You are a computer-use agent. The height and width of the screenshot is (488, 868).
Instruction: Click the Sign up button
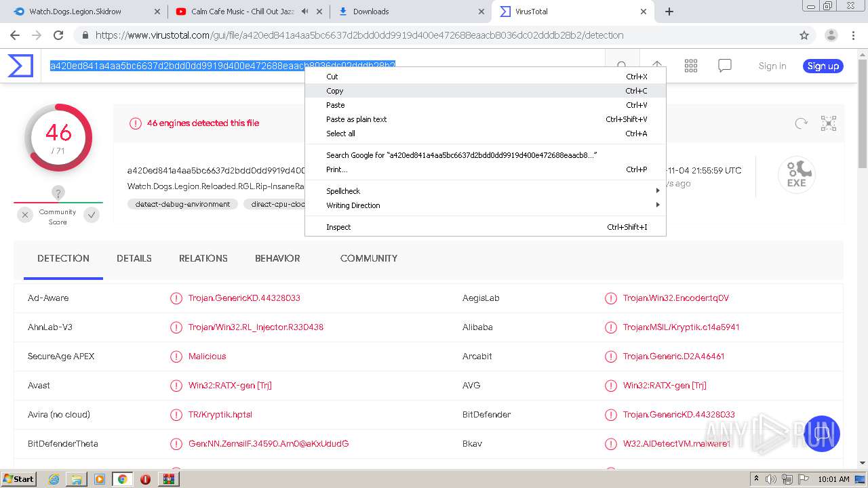click(x=823, y=66)
